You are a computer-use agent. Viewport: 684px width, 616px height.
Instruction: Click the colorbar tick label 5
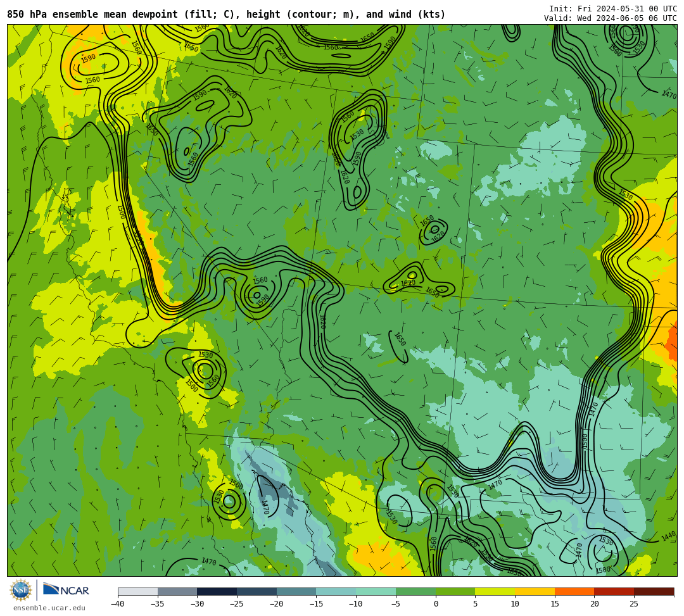tap(476, 604)
